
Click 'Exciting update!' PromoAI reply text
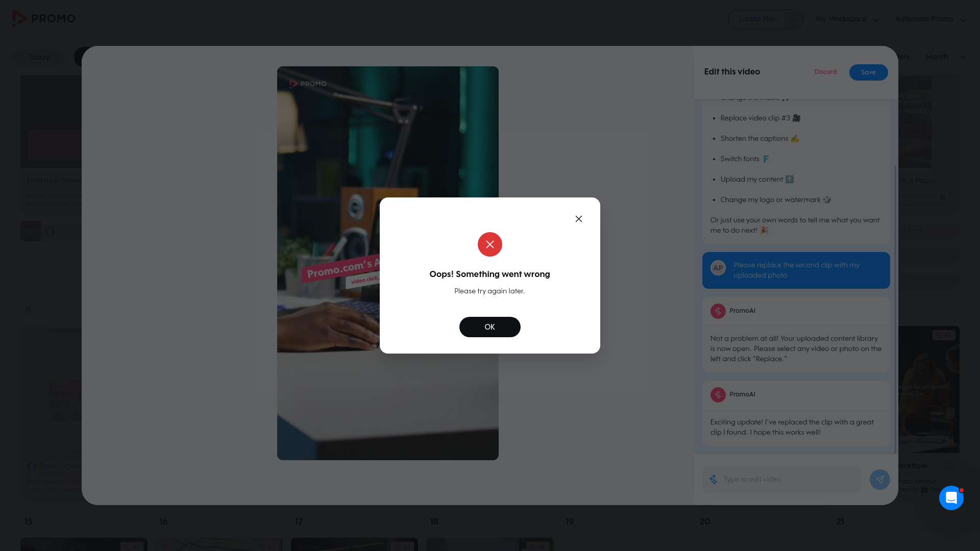pos(792,428)
